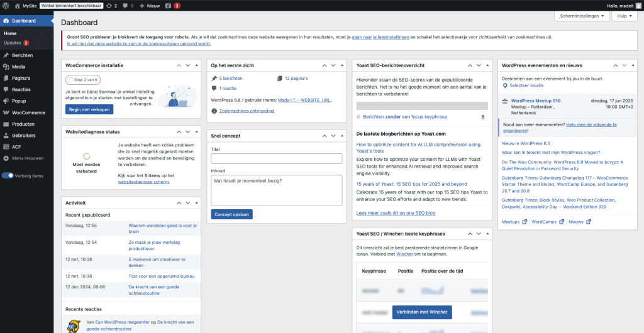Click Media icon in sidebar
The height and width of the screenshot is (333, 644).
click(x=6, y=67)
